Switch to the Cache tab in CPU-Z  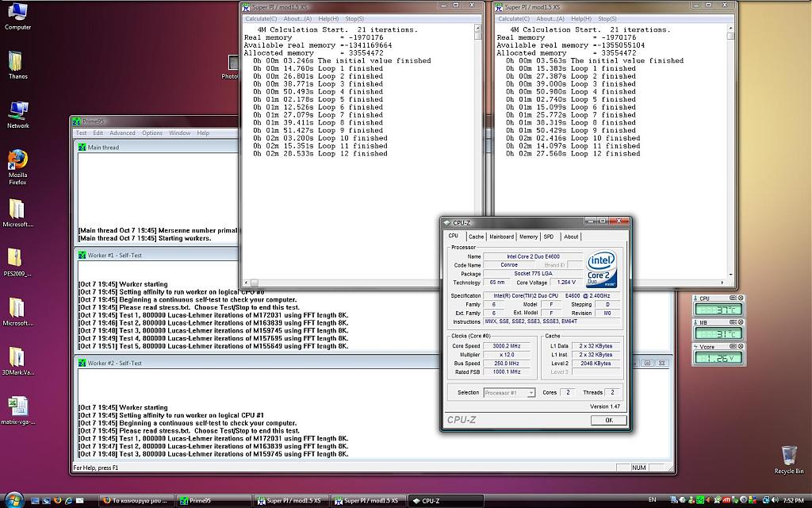476,237
